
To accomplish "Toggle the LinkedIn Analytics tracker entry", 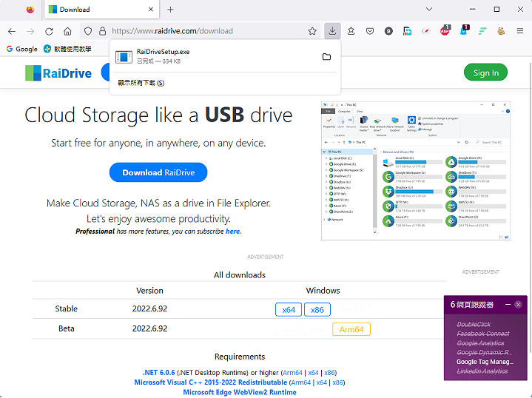I will point(482,371).
